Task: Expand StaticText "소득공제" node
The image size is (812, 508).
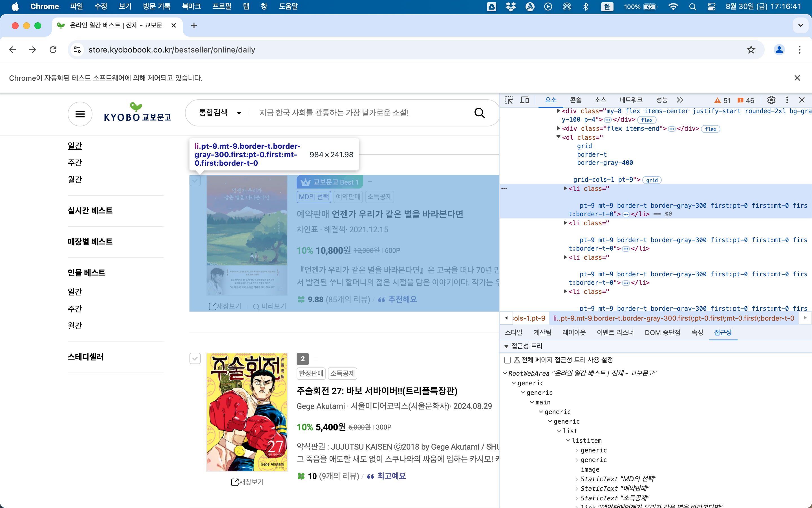Action: tap(577, 498)
